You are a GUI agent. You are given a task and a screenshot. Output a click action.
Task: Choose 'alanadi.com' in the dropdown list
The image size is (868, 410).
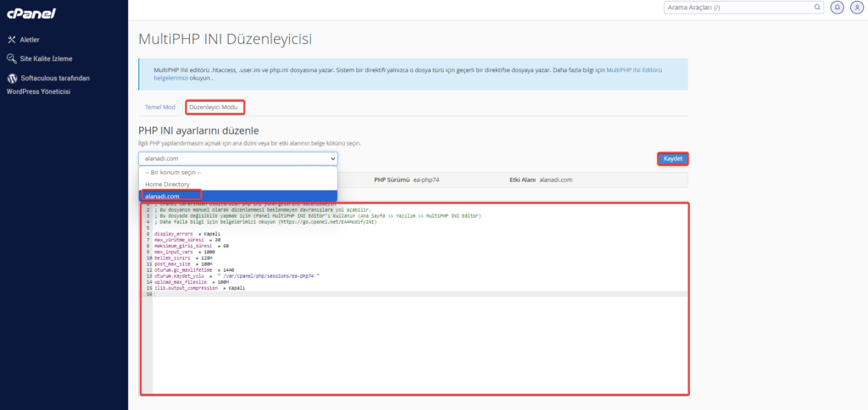pyautogui.click(x=163, y=196)
